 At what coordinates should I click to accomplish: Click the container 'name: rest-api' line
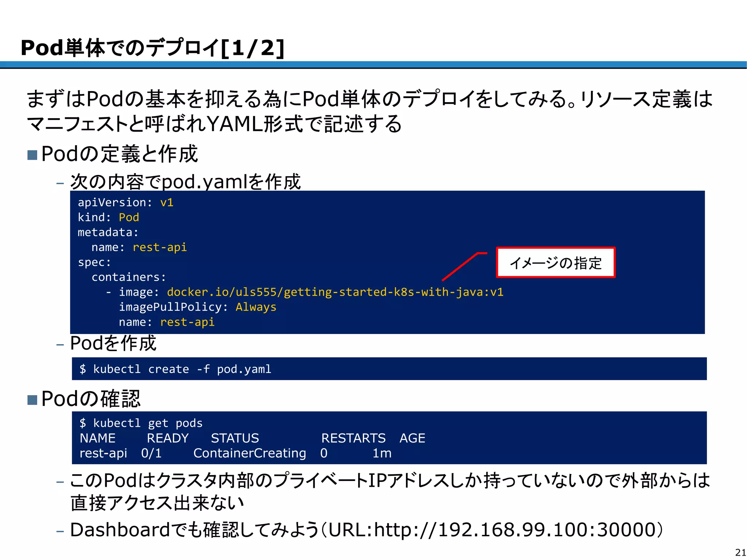click(167, 322)
